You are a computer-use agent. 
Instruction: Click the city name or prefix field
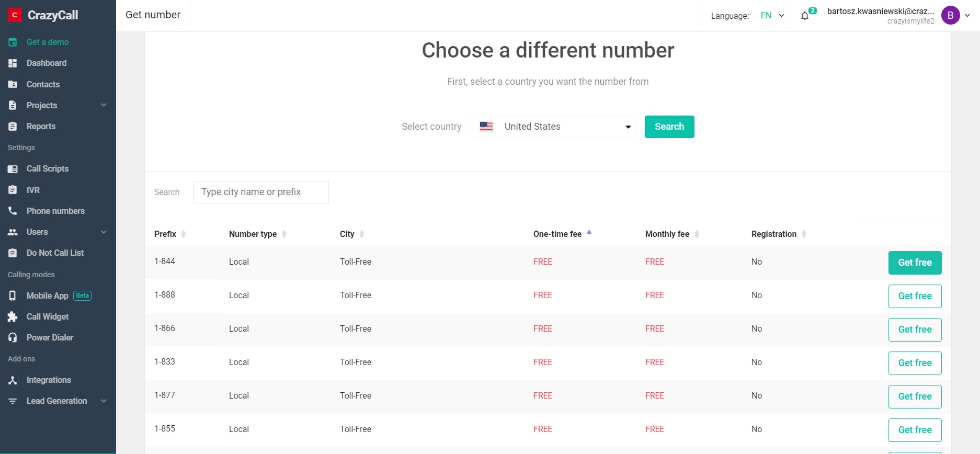261,192
